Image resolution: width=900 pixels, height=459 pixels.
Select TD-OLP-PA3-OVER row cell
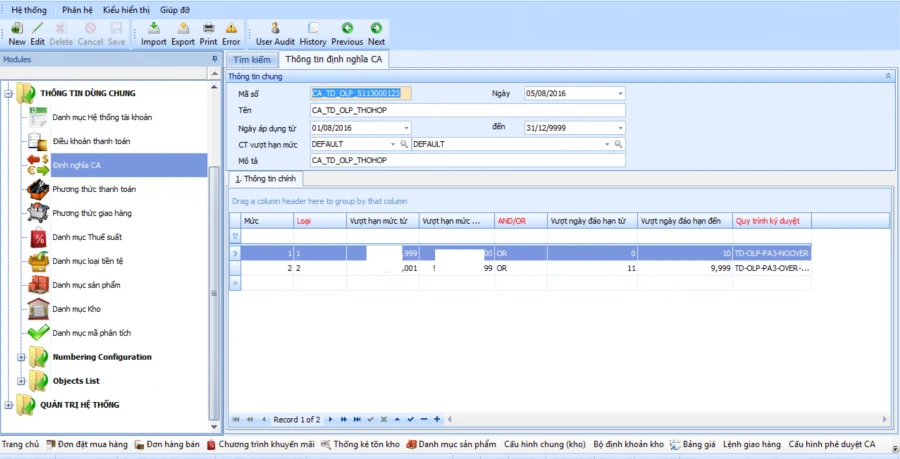772,268
